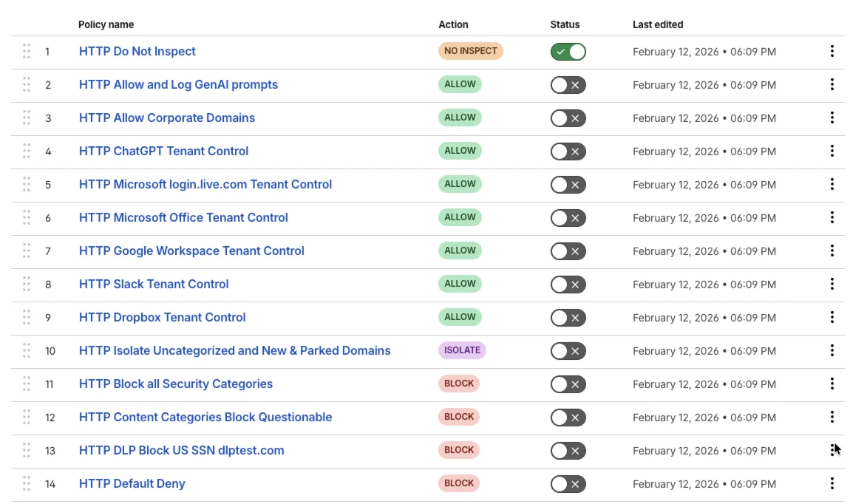The width and height of the screenshot is (850, 504).
Task: Open the actions menu for HTTP Do Not Inspect
Action: tap(832, 51)
